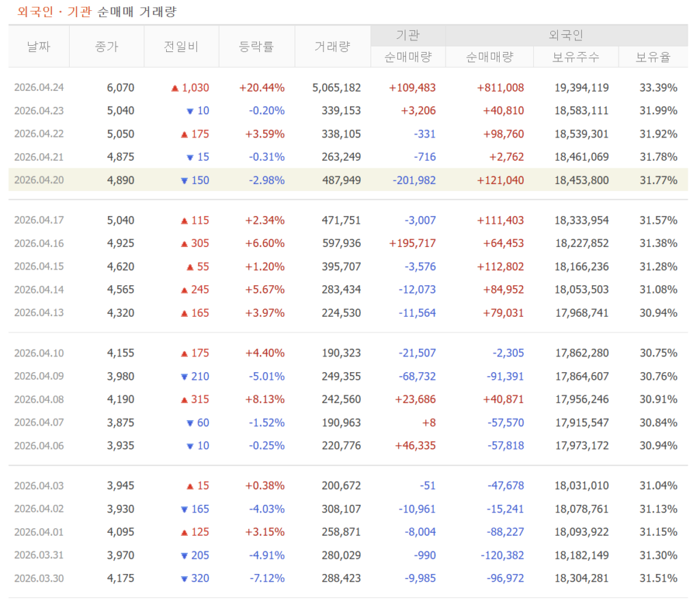Image resolution: width=700 pixels, height=602 pixels.
Task: Click the 보유율 column header
Action: click(x=653, y=57)
